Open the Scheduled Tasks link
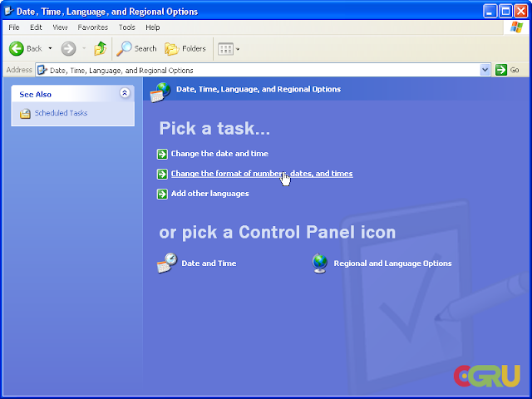Viewport: 532px width, 399px height. coord(61,113)
